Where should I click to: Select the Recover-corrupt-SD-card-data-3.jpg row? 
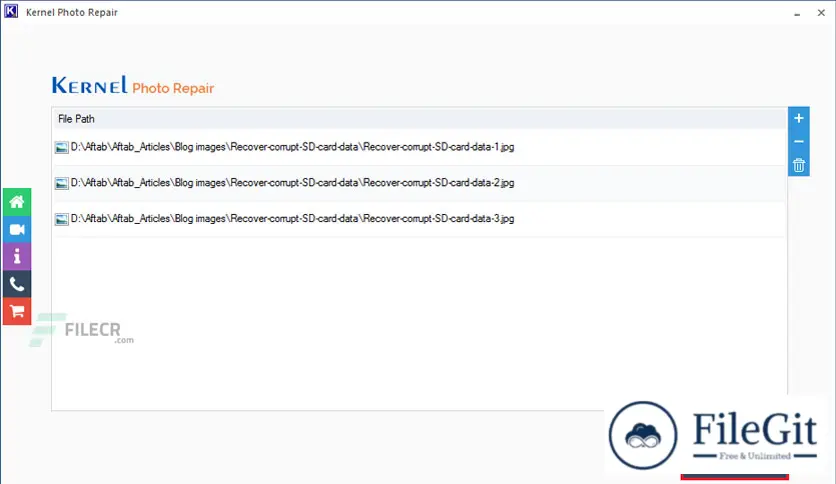pyautogui.click(x=420, y=219)
